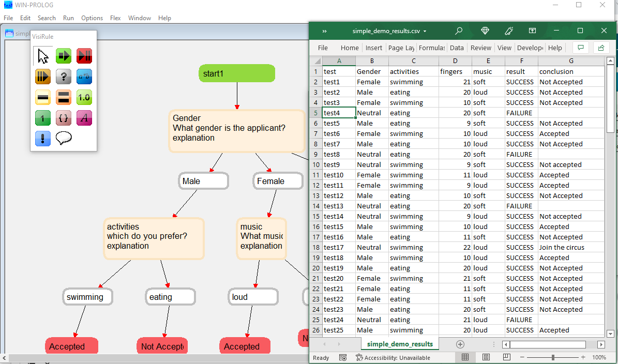Select the Male answer node

click(x=203, y=181)
